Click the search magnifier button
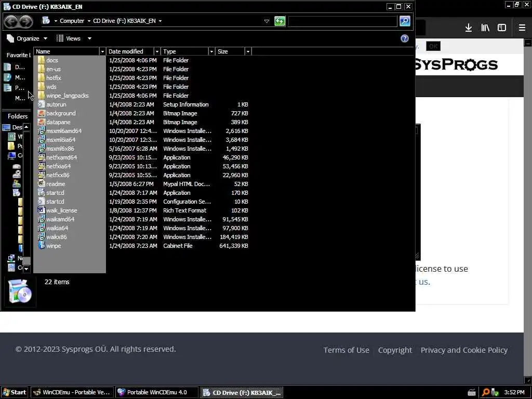This screenshot has width=532, height=399. point(405,21)
